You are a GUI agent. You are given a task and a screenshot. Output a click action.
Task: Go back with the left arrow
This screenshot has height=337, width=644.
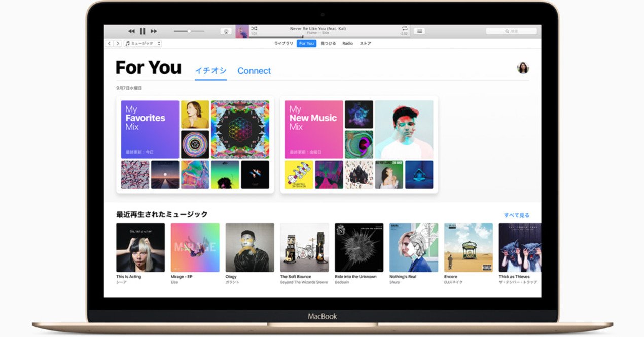[x=110, y=44]
